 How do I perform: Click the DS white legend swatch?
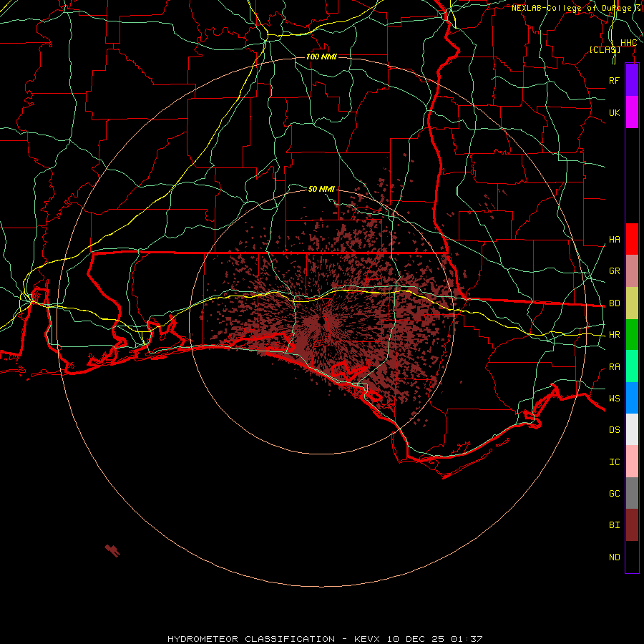pos(632,429)
